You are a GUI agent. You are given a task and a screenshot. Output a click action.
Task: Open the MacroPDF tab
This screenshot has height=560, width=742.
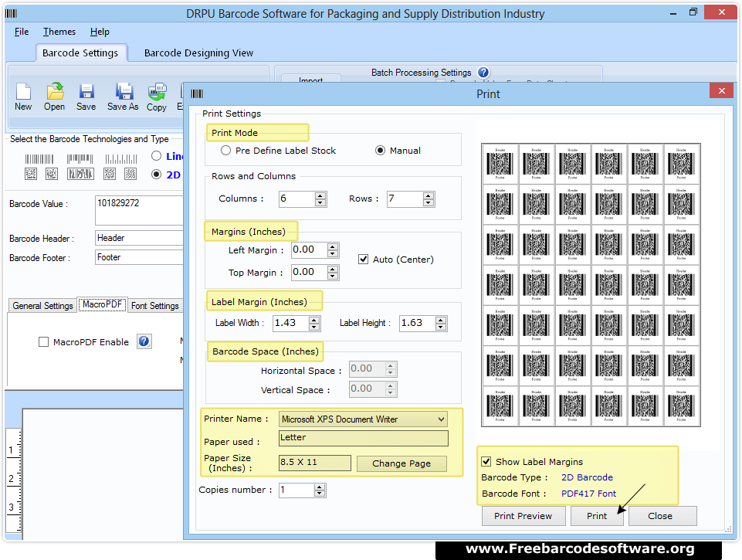click(102, 304)
